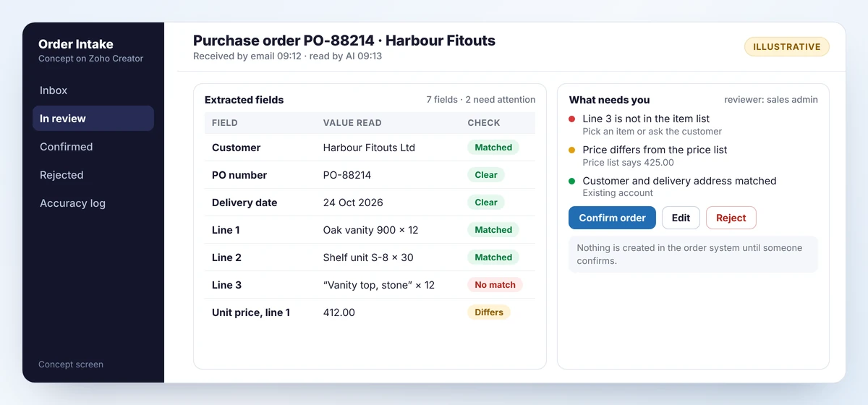Click the amber dot beside the price issue
The width and height of the screenshot is (868, 405).
click(572, 150)
